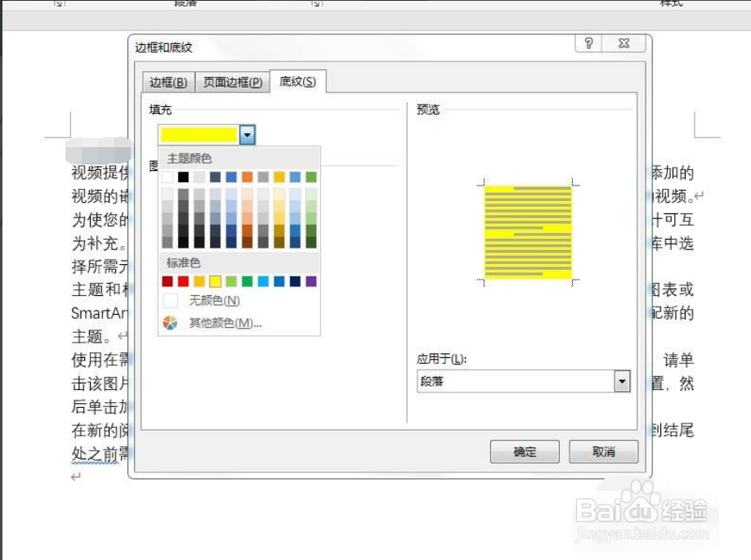
Task: Open the fill color dropdown arrow
Action: [246, 134]
